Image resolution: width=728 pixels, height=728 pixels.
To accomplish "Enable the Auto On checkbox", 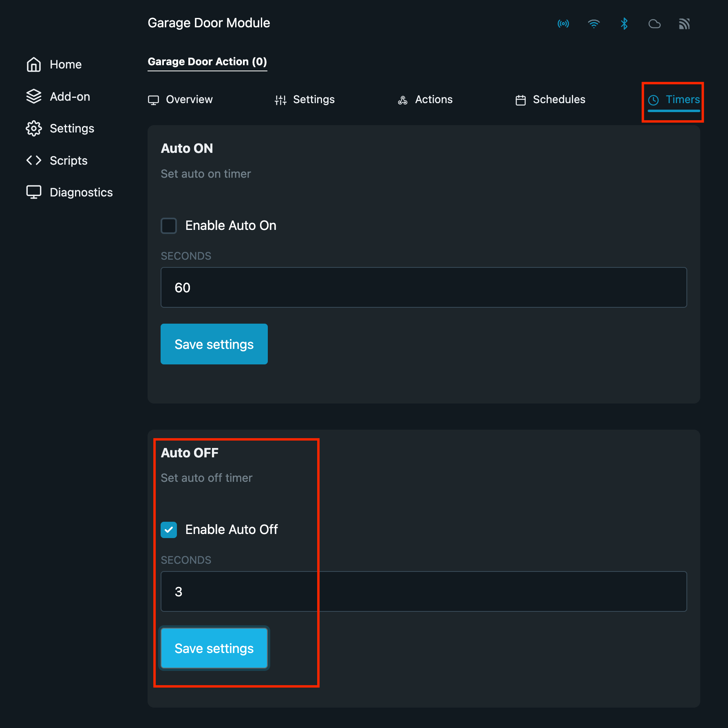I will click(169, 225).
